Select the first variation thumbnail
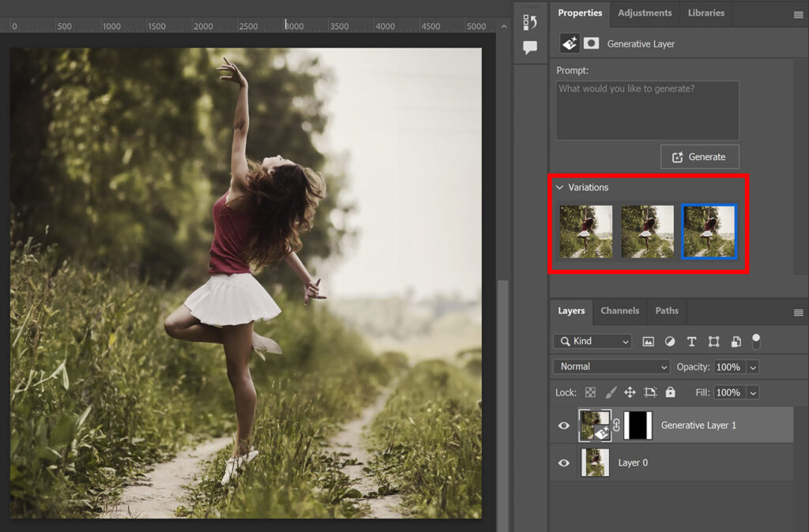Viewport: 809px width, 532px height. 586,231
